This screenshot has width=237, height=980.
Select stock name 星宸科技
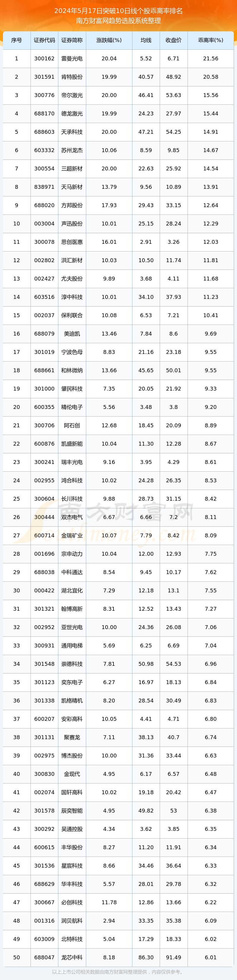[x=72, y=865]
